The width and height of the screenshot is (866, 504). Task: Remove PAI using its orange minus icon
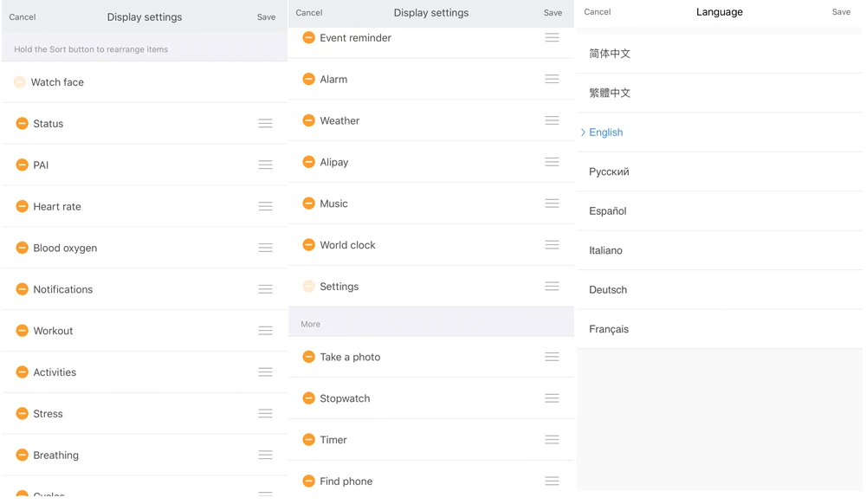(x=23, y=165)
